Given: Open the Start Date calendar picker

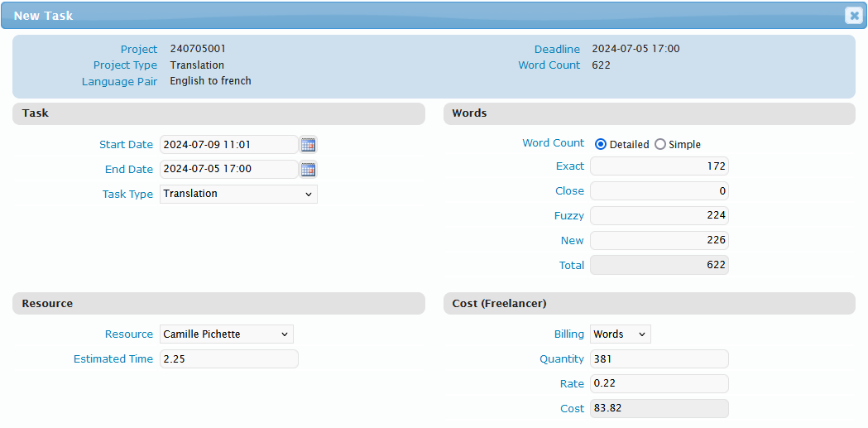Looking at the screenshot, I should click(x=308, y=145).
